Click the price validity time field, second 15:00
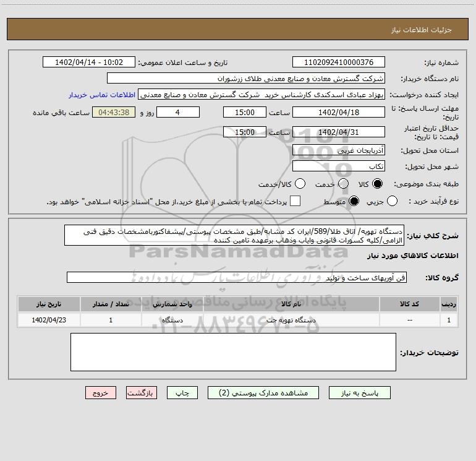Viewport: 476px width, 461px height. pos(245,132)
